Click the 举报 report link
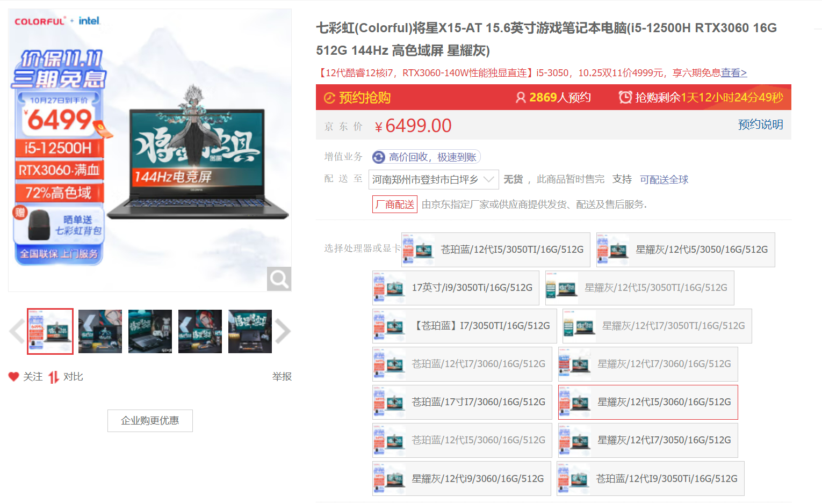The width and height of the screenshot is (822, 504). click(x=282, y=377)
